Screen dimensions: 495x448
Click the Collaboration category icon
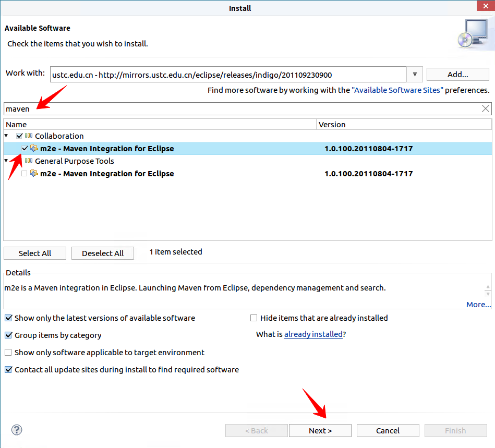(29, 136)
